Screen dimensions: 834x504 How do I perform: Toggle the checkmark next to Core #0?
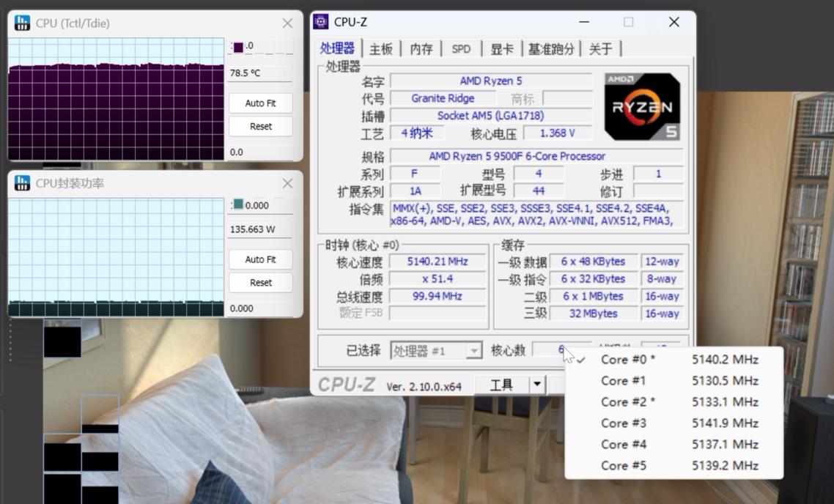[583, 360]
